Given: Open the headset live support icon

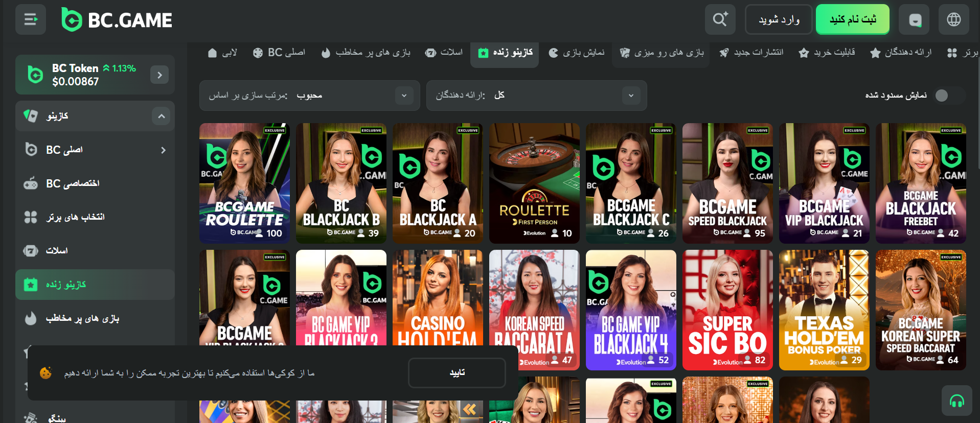Looking at the screenshot, I should point(956,401).
